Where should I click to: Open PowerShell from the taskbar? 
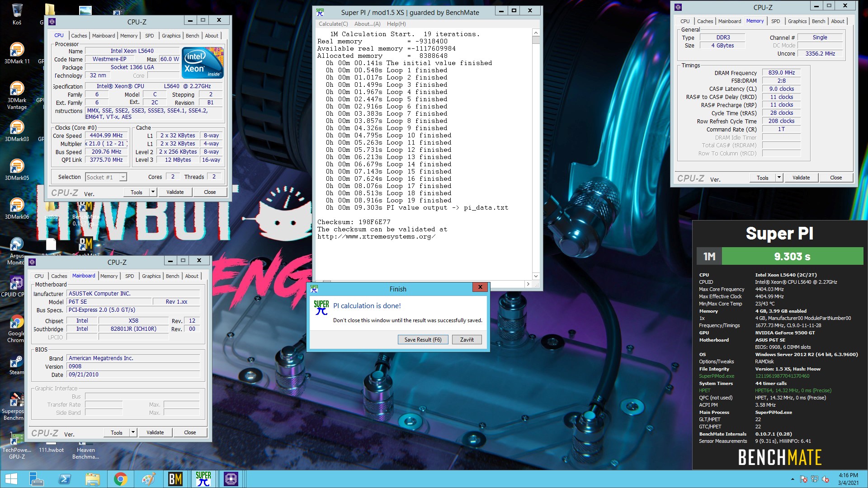[65, 479]
